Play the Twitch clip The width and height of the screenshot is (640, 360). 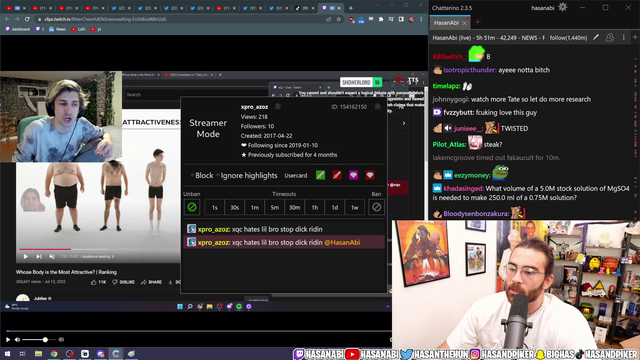pyautogui.click(x=8, y=340)
